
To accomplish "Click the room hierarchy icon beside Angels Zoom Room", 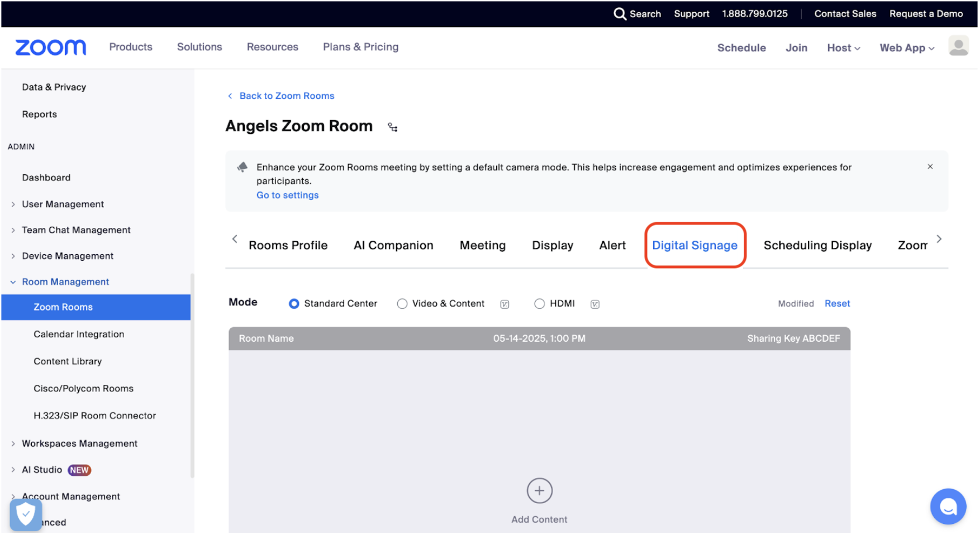I will (x=393, y=127).
